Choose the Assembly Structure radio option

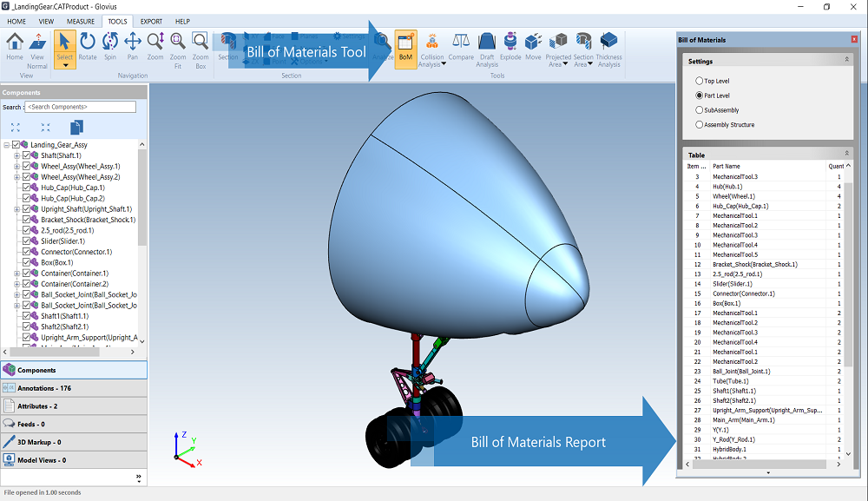(x=699, y=124)
